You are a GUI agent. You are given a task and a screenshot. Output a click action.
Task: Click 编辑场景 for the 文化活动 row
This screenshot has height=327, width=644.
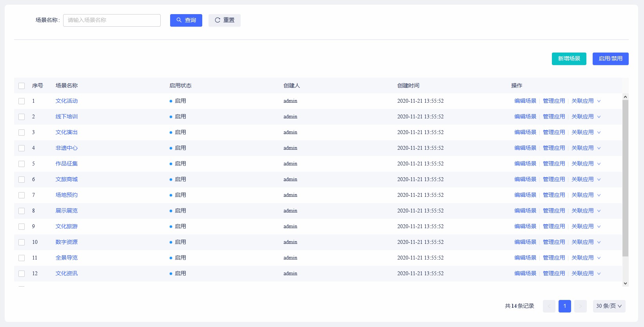[525, 101]
